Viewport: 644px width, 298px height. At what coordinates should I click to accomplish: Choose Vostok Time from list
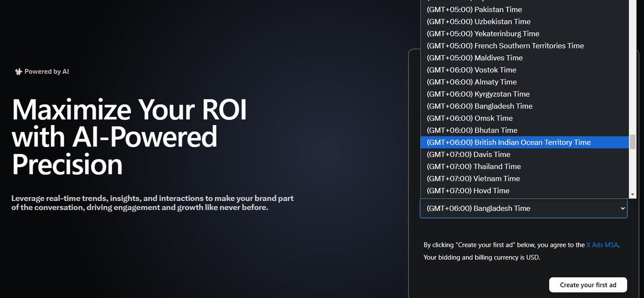[524, 70]
